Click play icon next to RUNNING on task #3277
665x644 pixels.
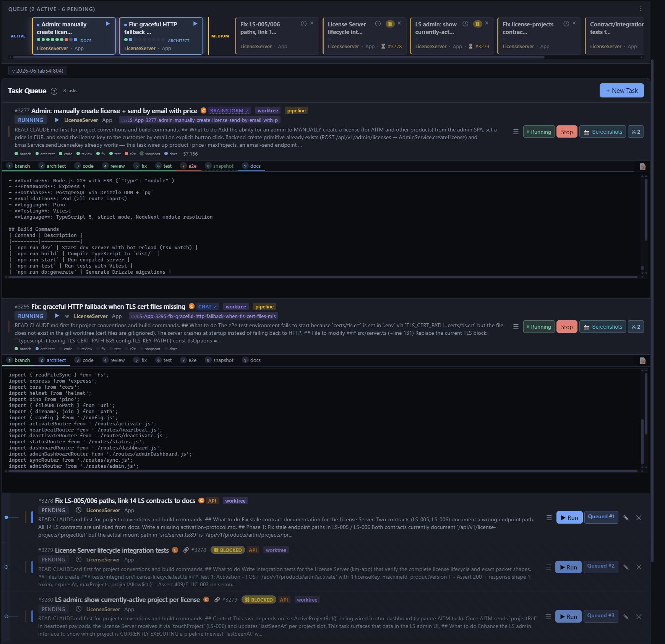click(57, 120)
